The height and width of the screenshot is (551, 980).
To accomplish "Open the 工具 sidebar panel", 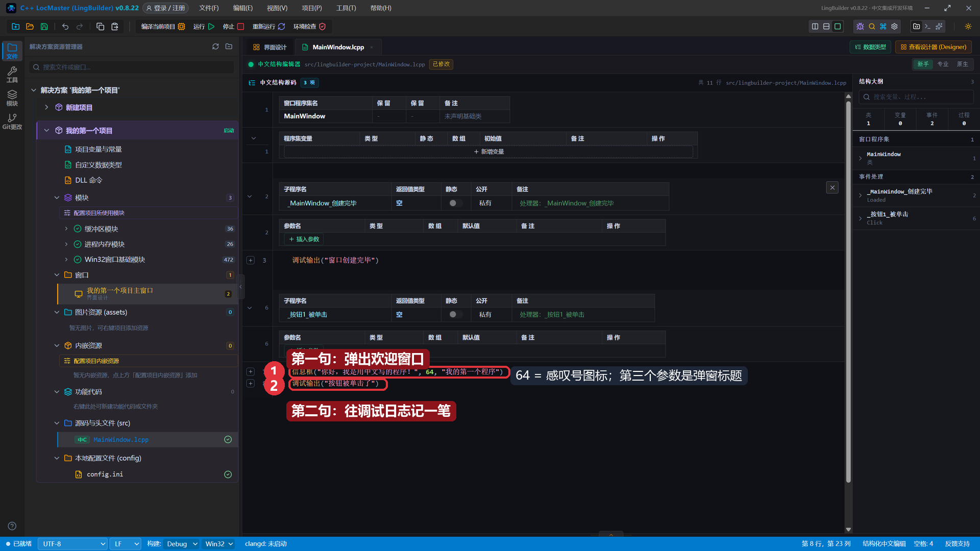I will click(12, 74).
